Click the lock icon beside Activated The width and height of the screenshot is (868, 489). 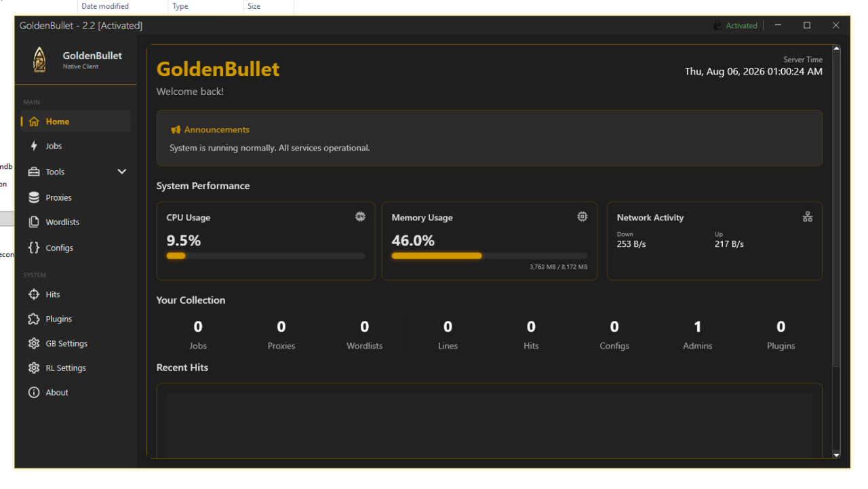(717, 26)
